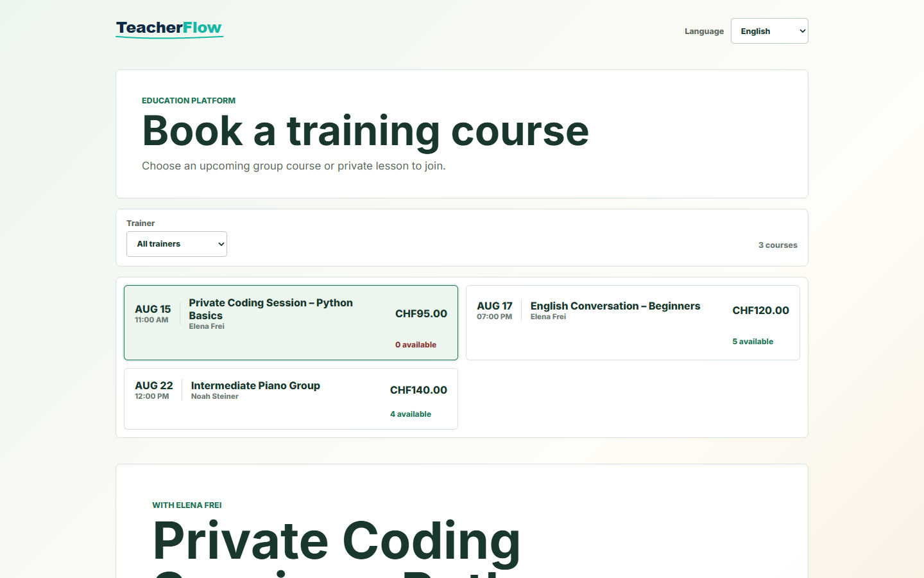Click the 'Book a training course' heading
Image resolution: width=924 pixels, height=578 pixels.
[365, 131]
